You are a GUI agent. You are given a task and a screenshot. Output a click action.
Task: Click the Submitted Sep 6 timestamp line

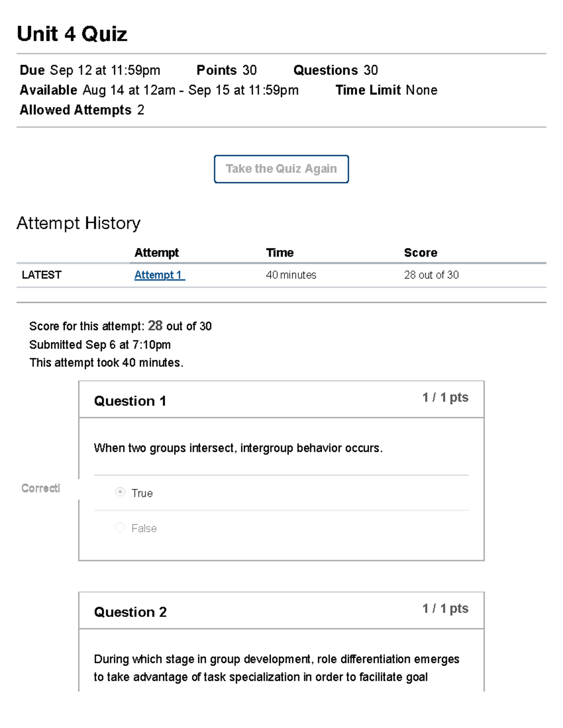click(100, 345)
